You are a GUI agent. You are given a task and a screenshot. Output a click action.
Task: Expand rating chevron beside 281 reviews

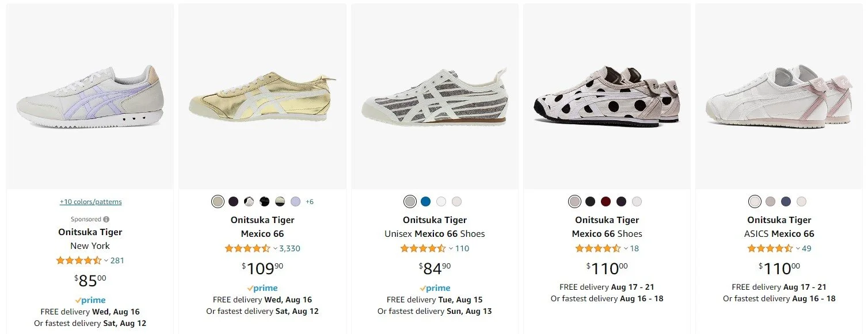pyautogui.click(x=106, y=261)
